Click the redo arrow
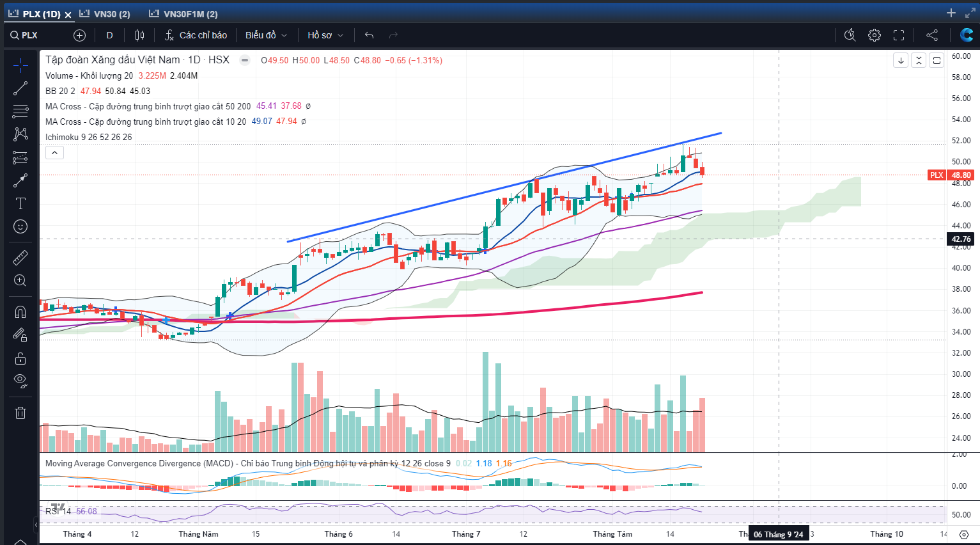The height and width of the screenshot is (545, 980). (393, 35)
